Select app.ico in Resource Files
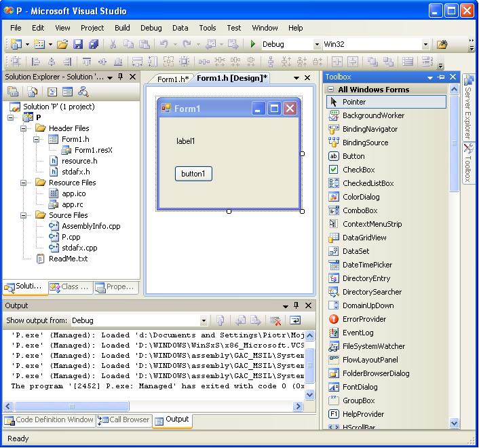Viewport: 479px width, 448px height. (74, 193)
